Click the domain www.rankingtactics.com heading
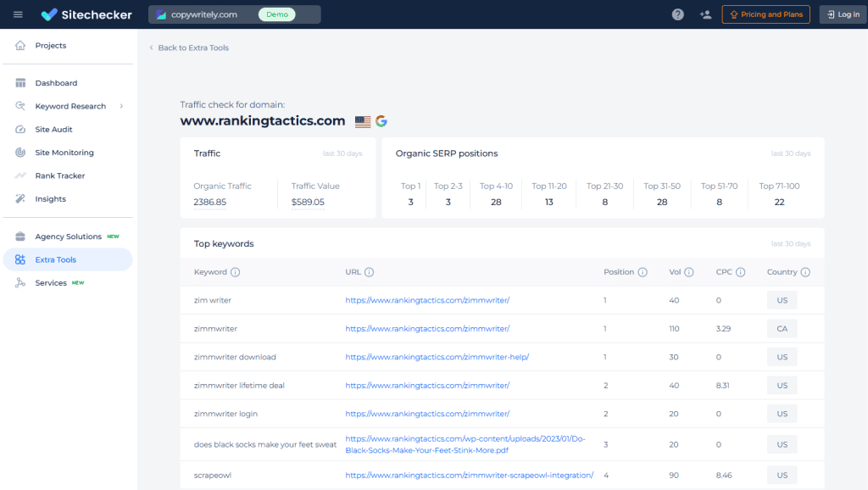The width and height of the screenshot is (868, 490). point(263,120)
